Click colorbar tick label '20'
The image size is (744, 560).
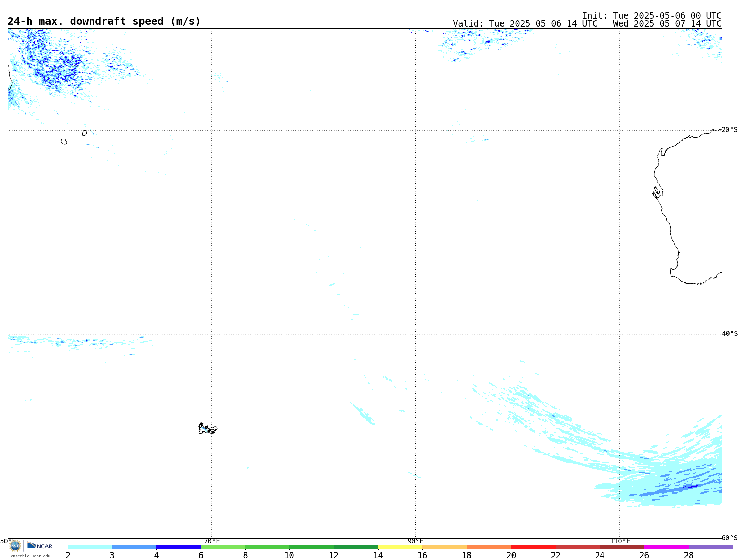point(511,555)
